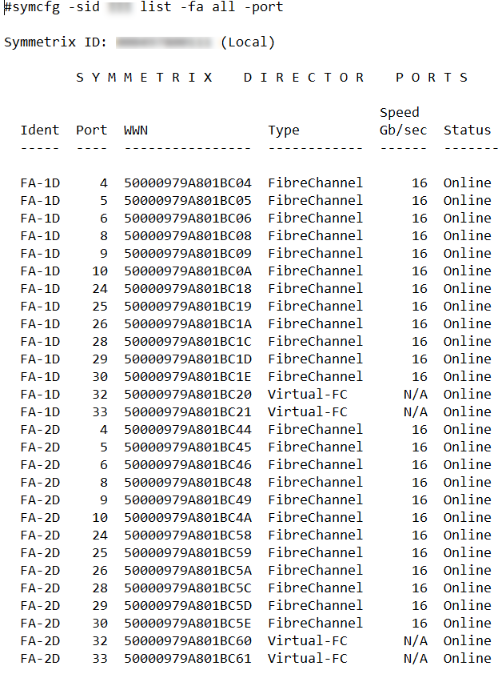Select WWN 50000979A801BC21
Screen dimensions: 502x678
click(x=188, y=412)
